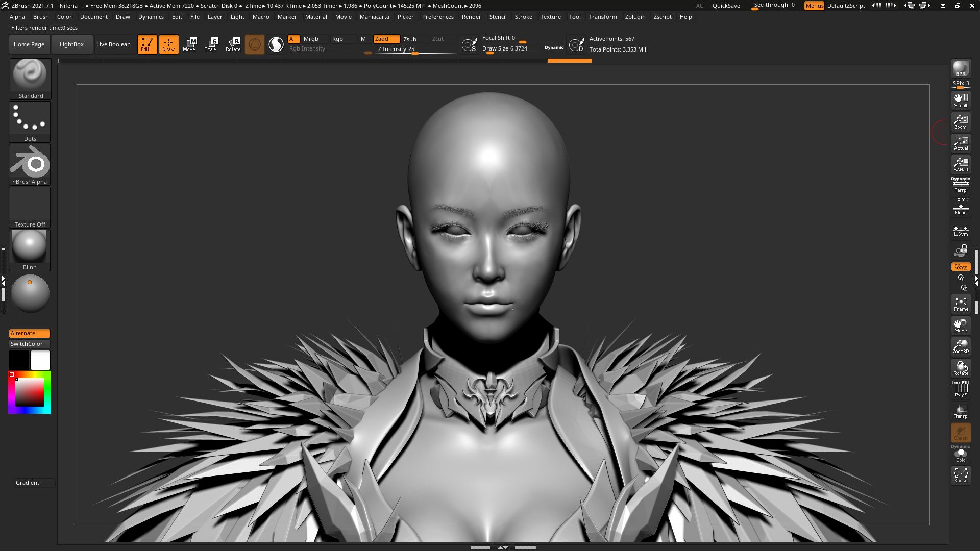Select the Scale transform tool
Image resolution: width=980 pixels, height=551 pixels.
[x=211, y=44]
